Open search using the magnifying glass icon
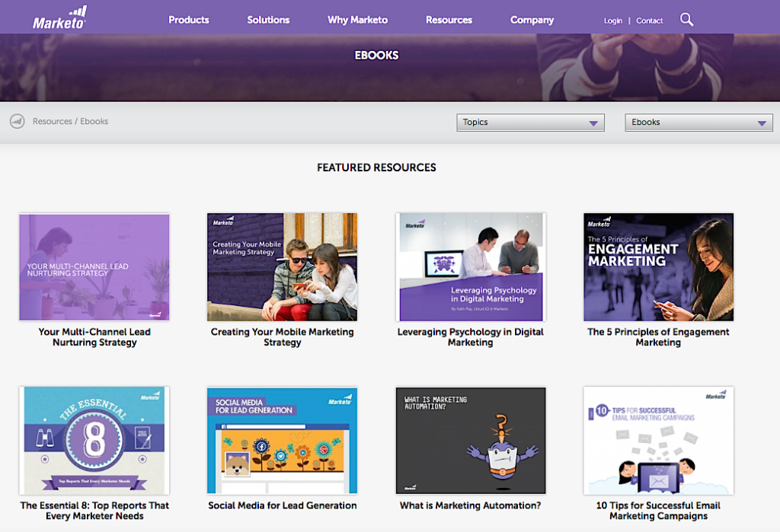780x532 pixels. pos(686,20)
